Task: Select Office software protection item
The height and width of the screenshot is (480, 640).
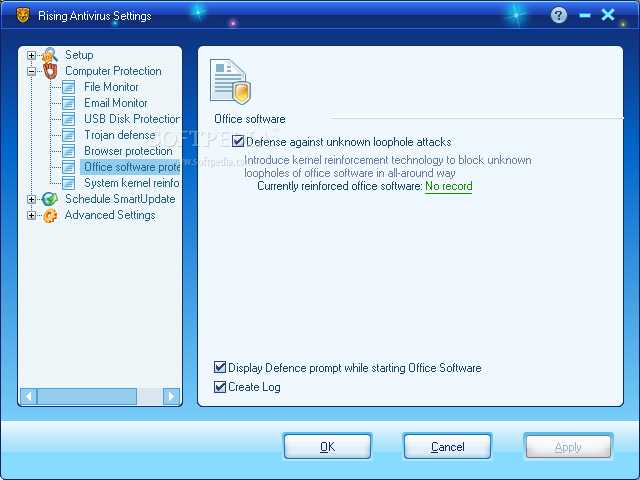Action: [131, 167]
